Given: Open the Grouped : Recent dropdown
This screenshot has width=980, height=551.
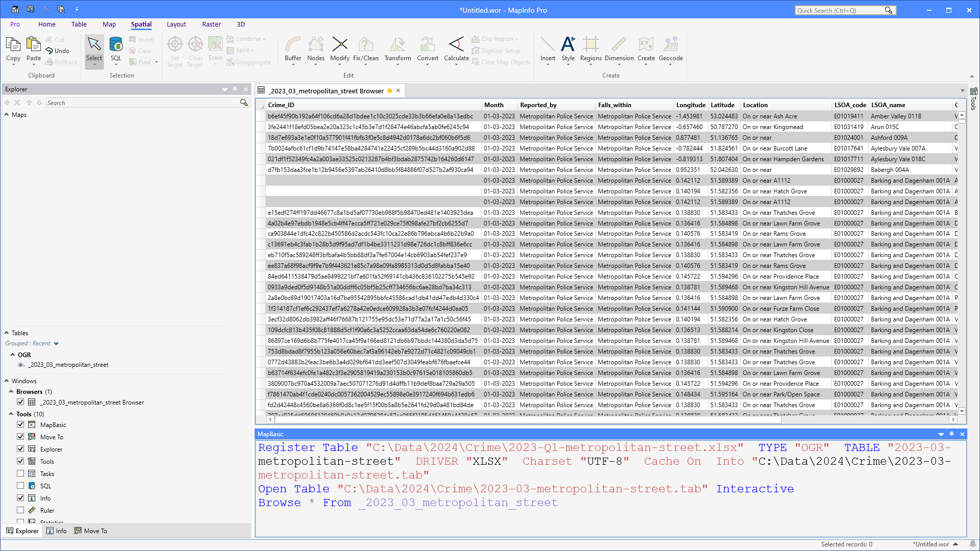Looking at the screenshot, I should click(x=56, y=344).
